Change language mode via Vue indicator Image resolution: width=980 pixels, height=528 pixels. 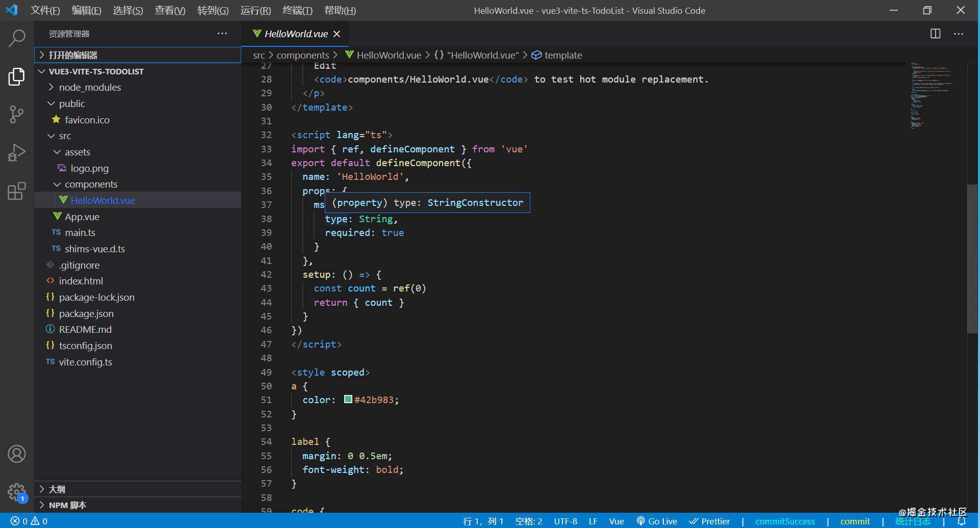pyautogui.click(x=616, y=521)
